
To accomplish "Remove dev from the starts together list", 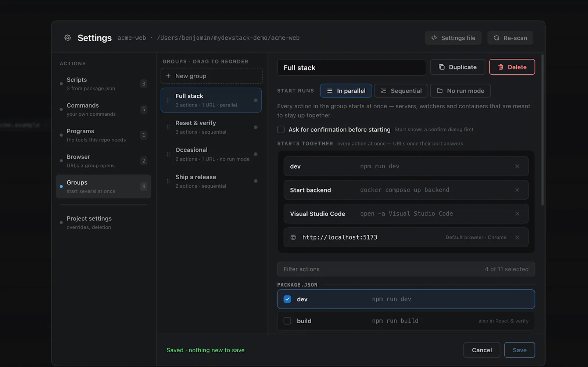I will pyautogui.click(x=517, y=166).
